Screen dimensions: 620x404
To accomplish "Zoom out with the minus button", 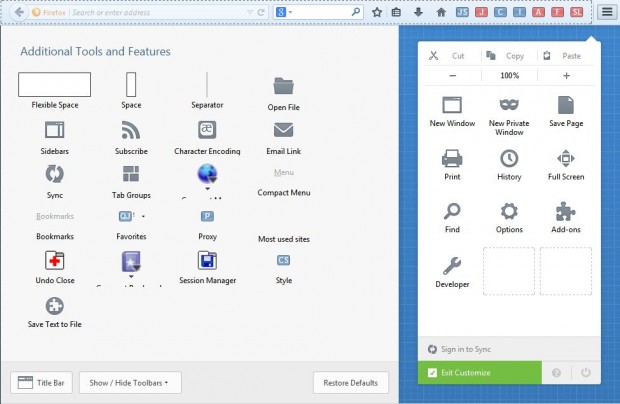I will [453, 75].
